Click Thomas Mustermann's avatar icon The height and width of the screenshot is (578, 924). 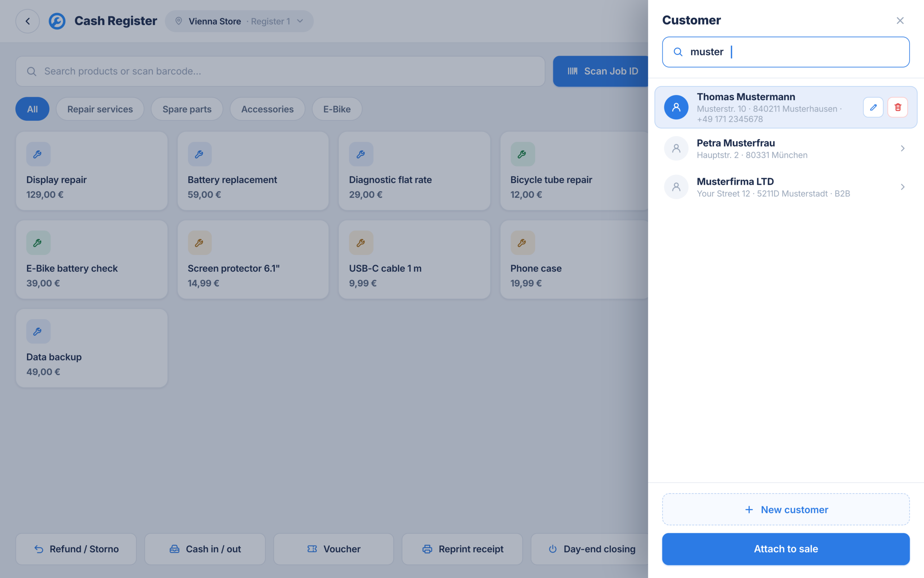(x=676, y=107)
